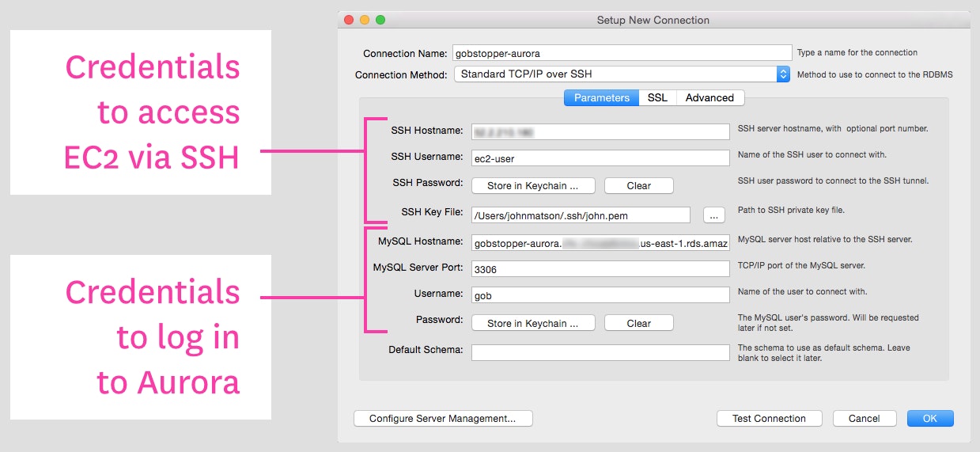Image resolution: width=980 pixels, height=452 pixels.
Task: Click the SSH Key File path field
Action: tap(581, 215)
